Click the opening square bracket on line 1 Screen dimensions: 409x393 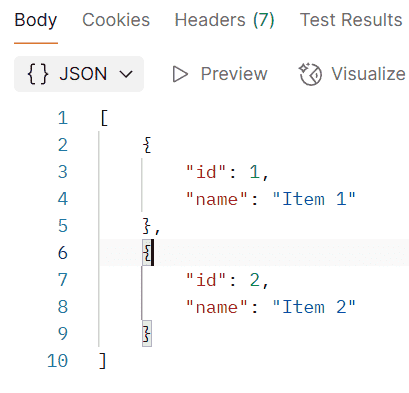(x=104, y=118)
